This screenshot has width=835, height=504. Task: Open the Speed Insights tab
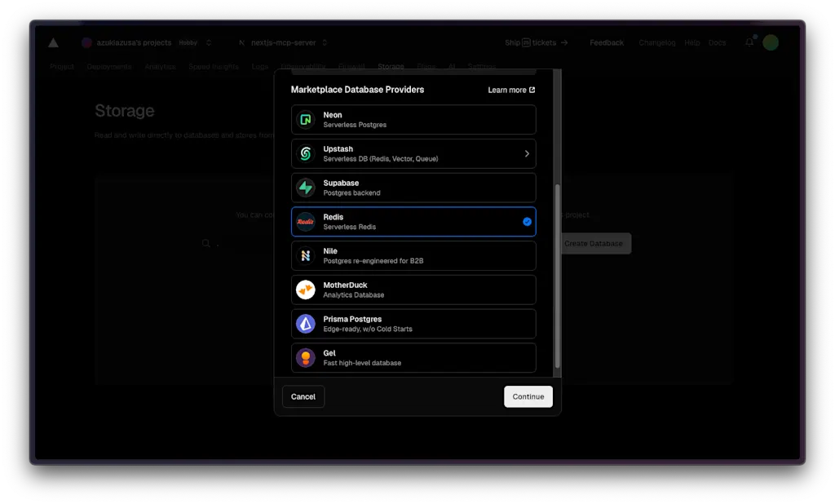point(214,67)
